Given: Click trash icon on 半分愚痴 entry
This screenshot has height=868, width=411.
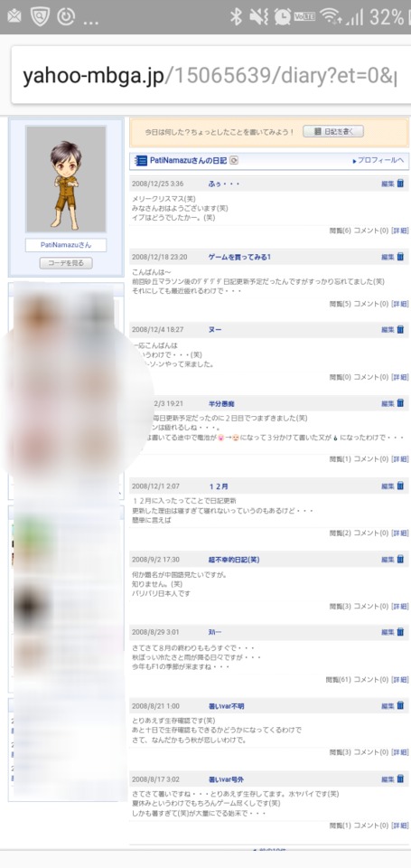Looking at the screenshot, I should coord(400,403).
